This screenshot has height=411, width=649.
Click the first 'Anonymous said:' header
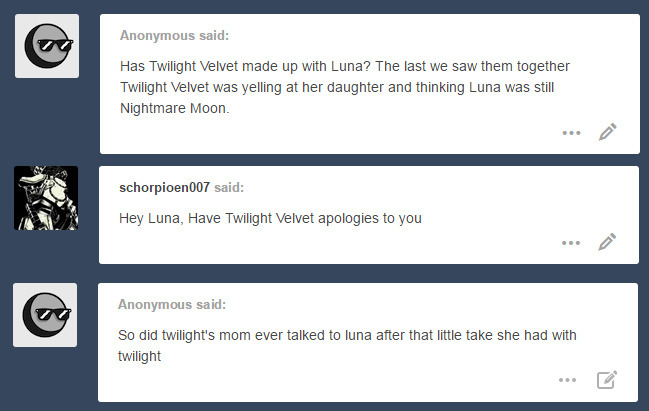coord(174,36)
